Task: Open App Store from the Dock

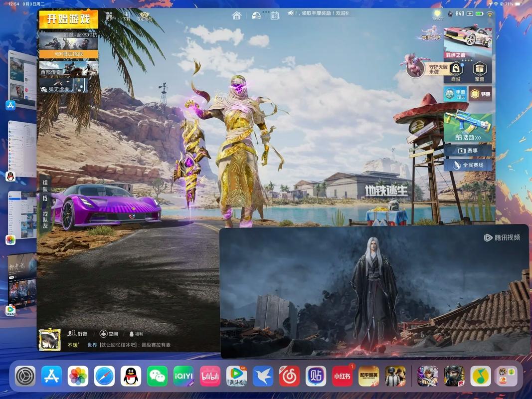Action: coord(51,376)
